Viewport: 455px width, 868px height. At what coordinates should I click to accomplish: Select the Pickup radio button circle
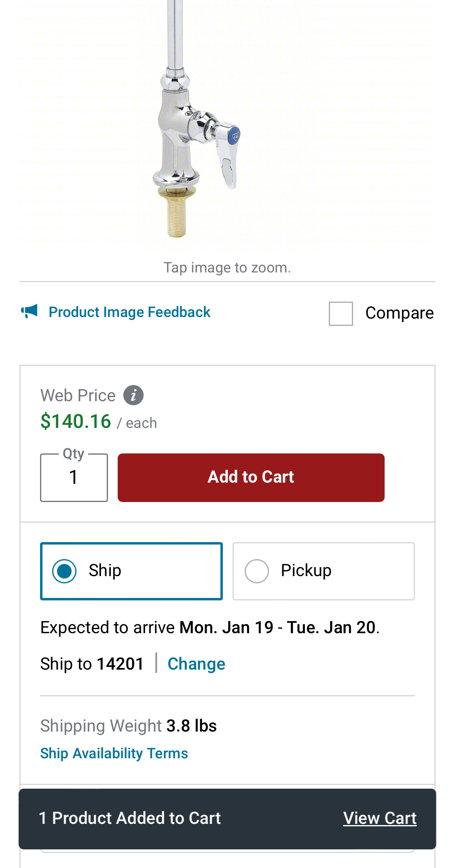click(x=257, y=571)
